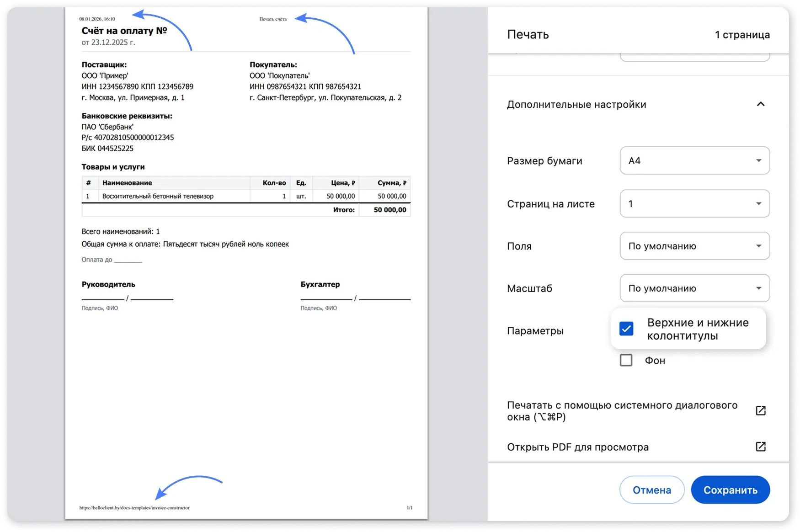800x532 pixels.
Task: Click the external-link icon beside system dialog print
Action: (760, 410)
